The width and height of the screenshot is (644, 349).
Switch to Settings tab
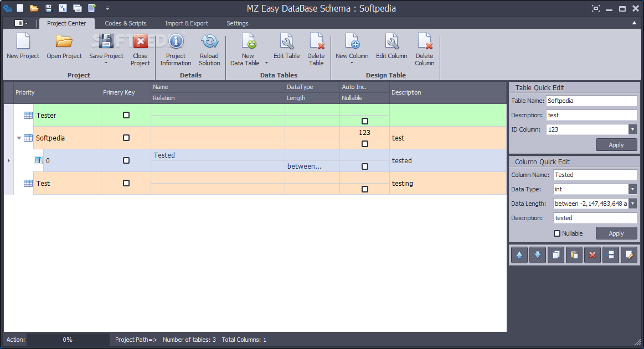[238, 23]
